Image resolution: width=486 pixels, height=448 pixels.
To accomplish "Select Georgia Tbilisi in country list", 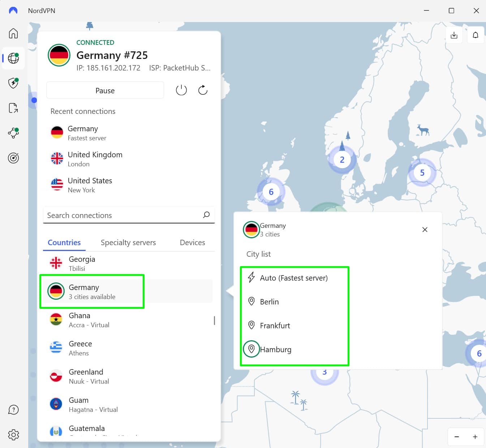I will [x=128, y=264].
